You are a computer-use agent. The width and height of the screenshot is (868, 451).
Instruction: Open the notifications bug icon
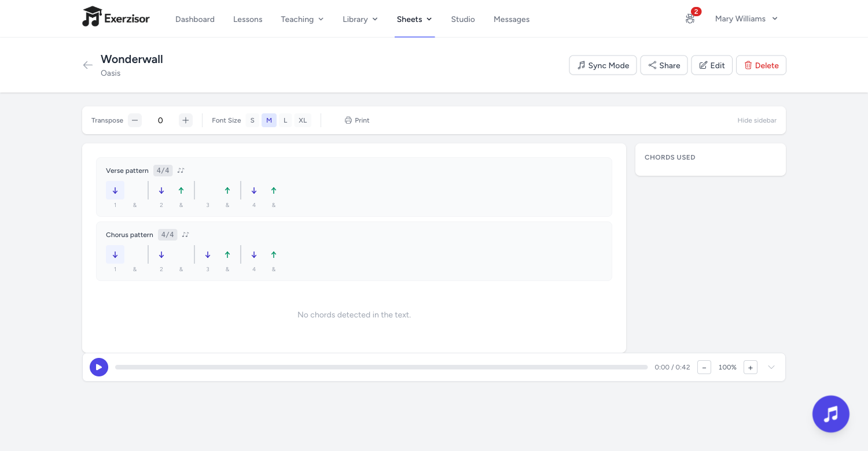[x=690, y=19]
